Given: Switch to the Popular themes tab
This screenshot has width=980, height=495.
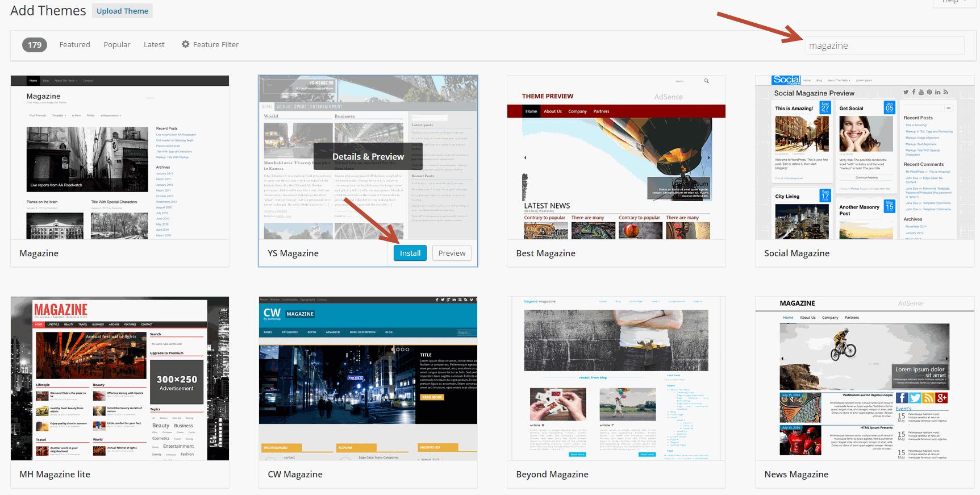Looking at the screenshot, I should pyautogui.click(x=116, y=45).
